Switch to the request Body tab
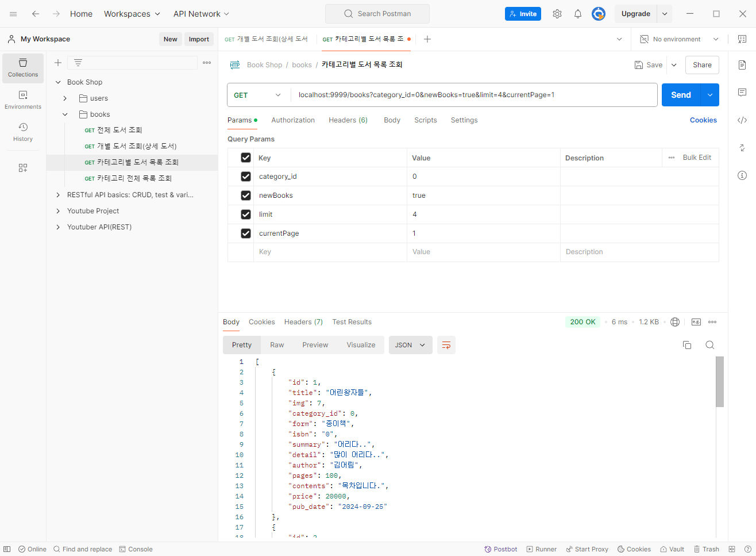The height and width of the screenshot is (556, 756). [392, 120]
